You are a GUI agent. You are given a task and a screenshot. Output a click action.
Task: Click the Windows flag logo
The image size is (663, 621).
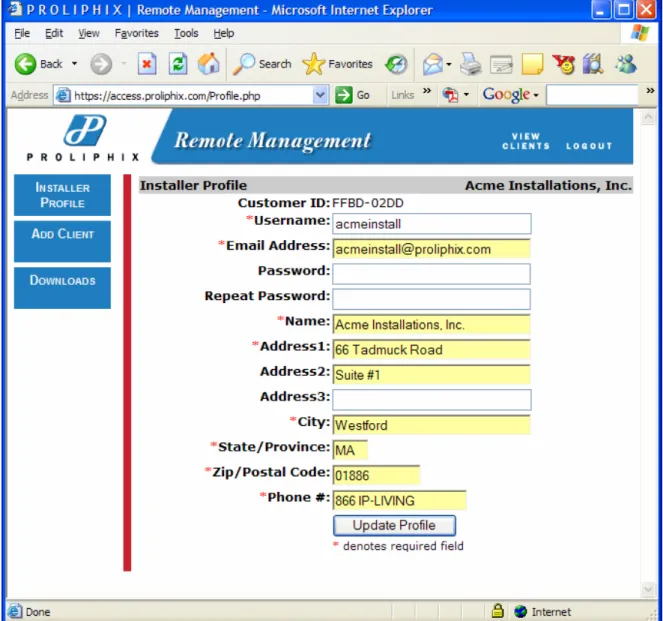639,33
